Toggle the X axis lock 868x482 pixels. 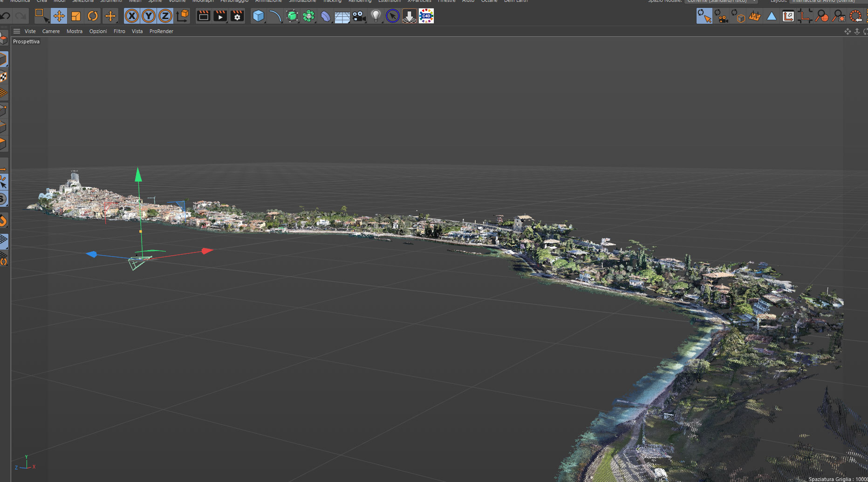[x=132, y=16]
